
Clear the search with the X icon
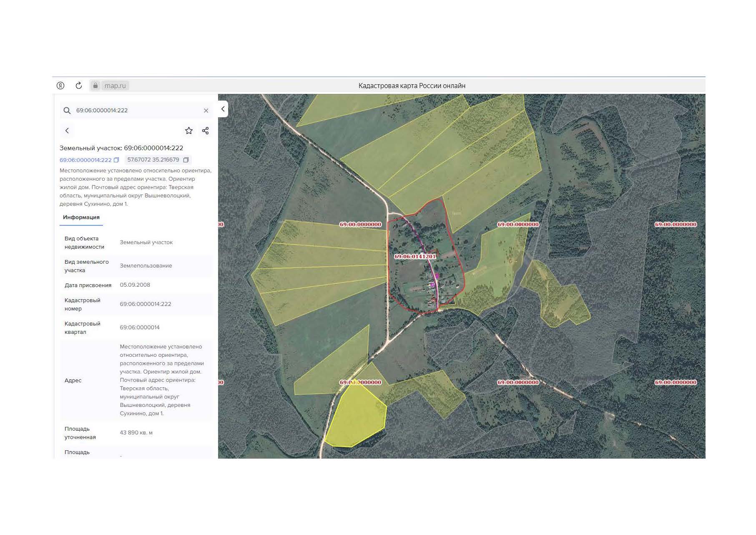point(206,111)
